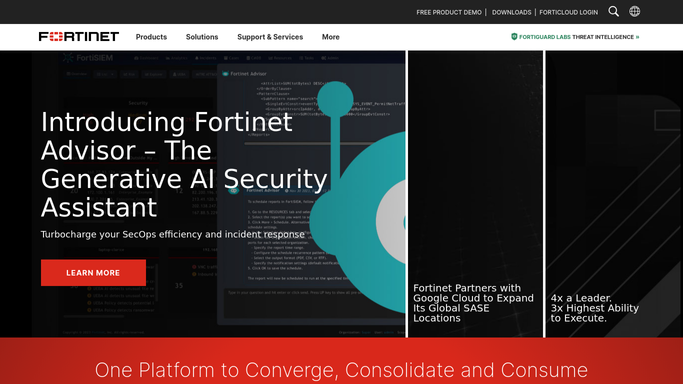Click the One Platform to Converge banner
Viewport: 683px width, 384px height.
tap(341, 370)
